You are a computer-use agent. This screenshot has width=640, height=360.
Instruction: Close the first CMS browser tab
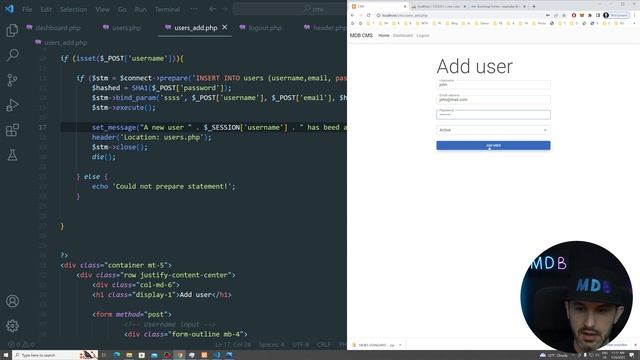404,6
